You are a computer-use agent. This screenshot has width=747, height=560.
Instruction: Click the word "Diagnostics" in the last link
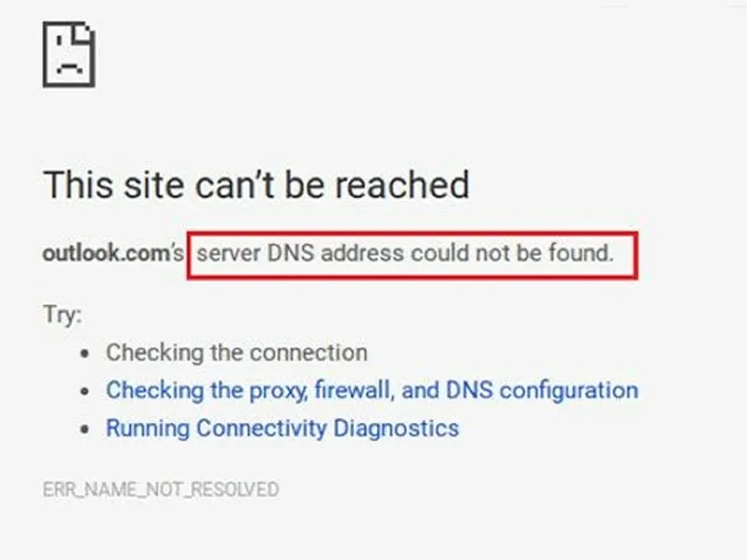[396, 428]
